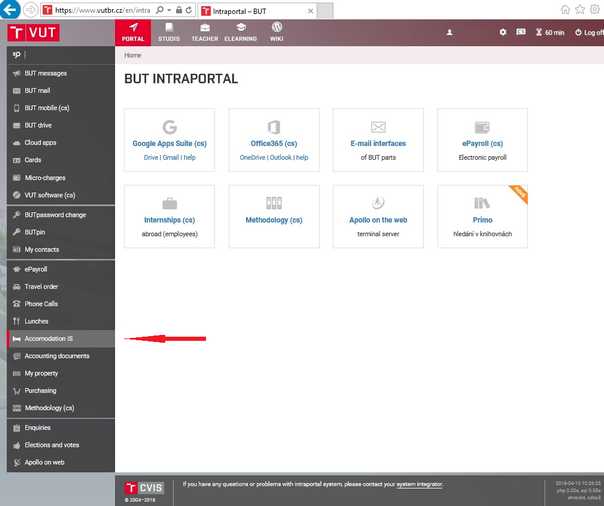The image size is (604, 506).
Task: Click the Google Apps Suite tile icon
Action: [169, 127]
